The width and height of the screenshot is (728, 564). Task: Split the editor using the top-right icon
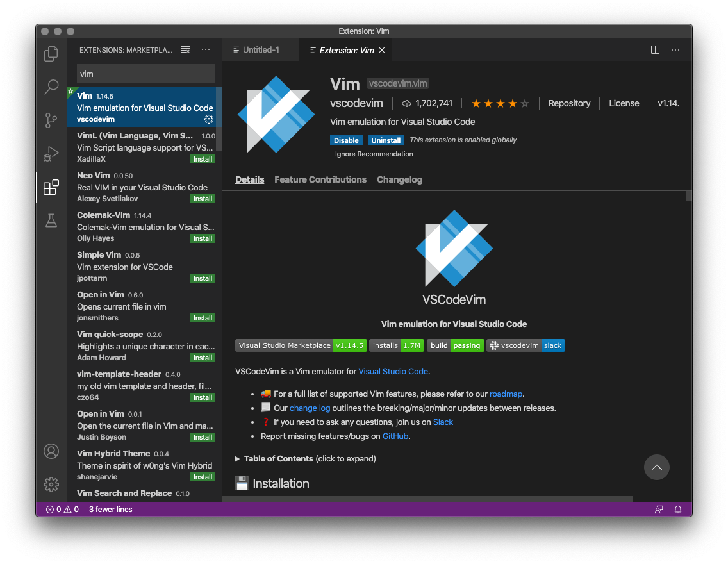654,49
